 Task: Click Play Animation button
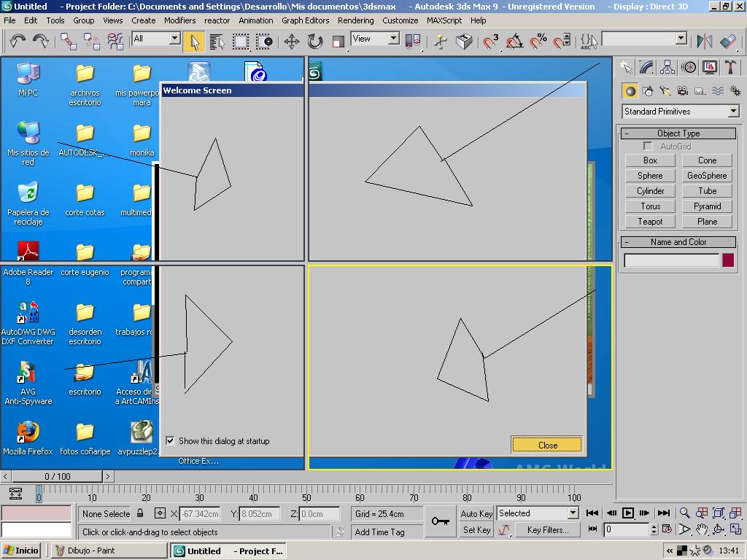pos(628,513)
